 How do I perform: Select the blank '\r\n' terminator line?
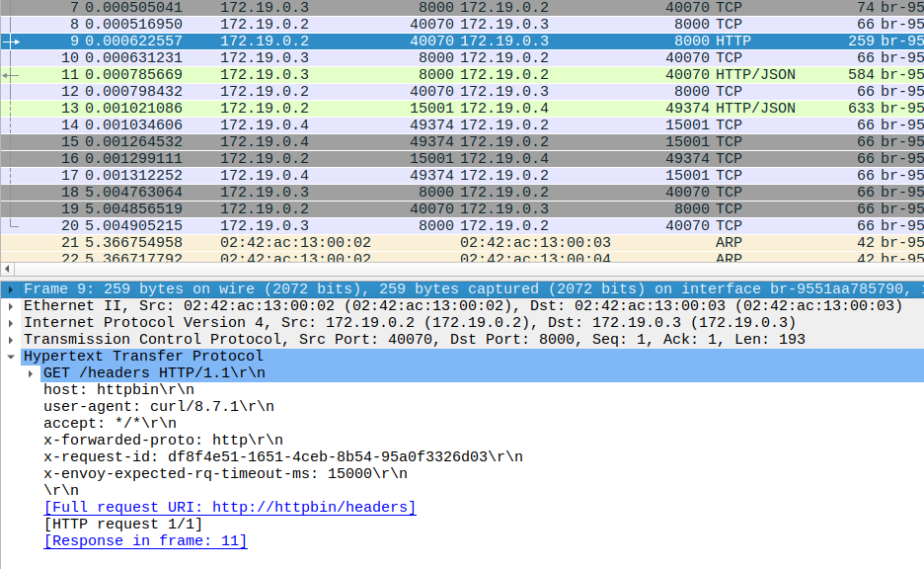60,491
